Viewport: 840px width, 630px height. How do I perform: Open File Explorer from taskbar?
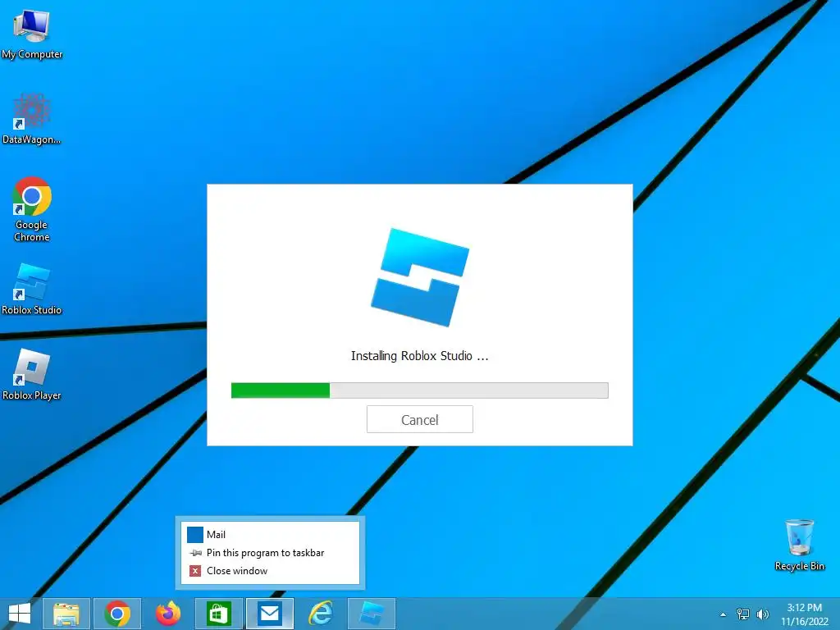tap(66, 614)
